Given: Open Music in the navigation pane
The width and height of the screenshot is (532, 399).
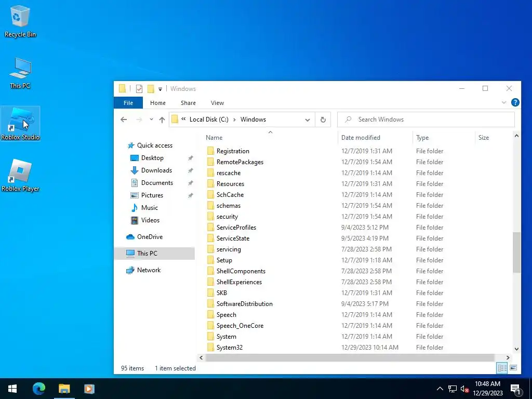Looking at the screenshot, I should click(x=149, y=208).
